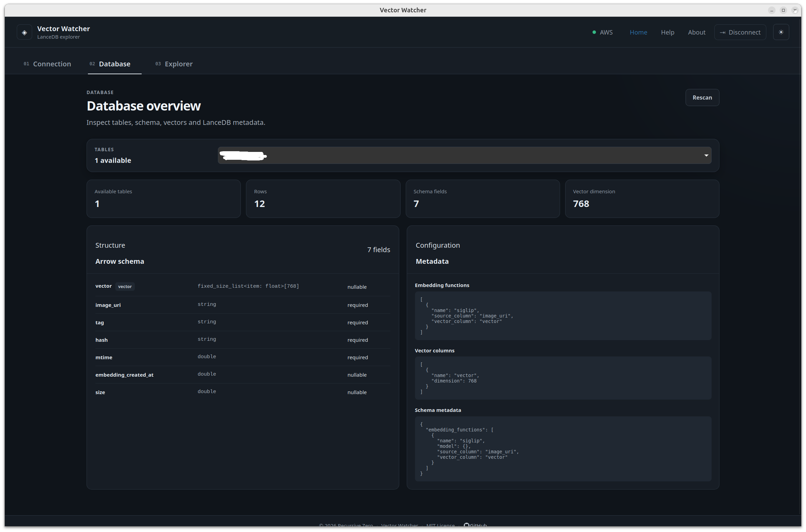Click the Database overview title

pos(144,106)
